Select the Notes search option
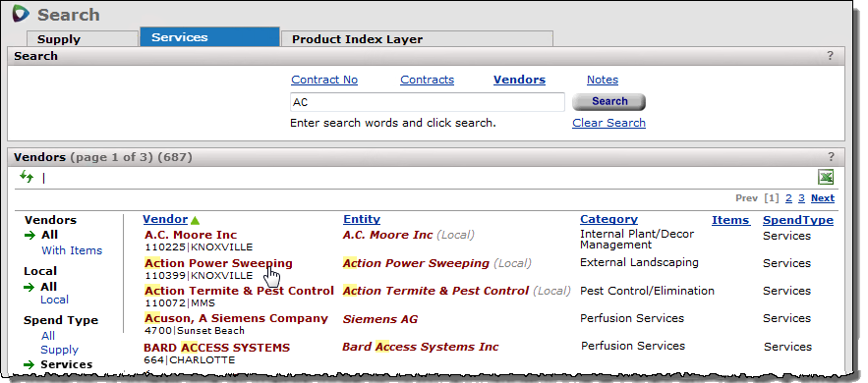Screen dimensions: 868x383 603,80
